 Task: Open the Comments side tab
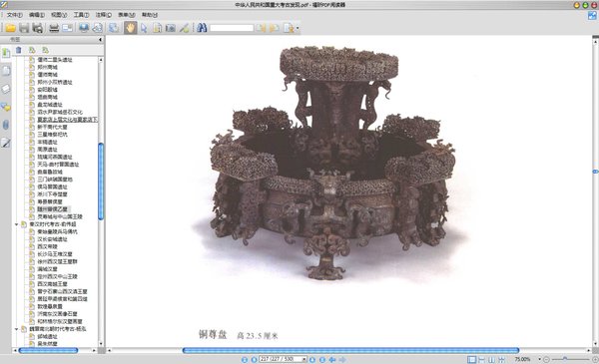(6, 107)
